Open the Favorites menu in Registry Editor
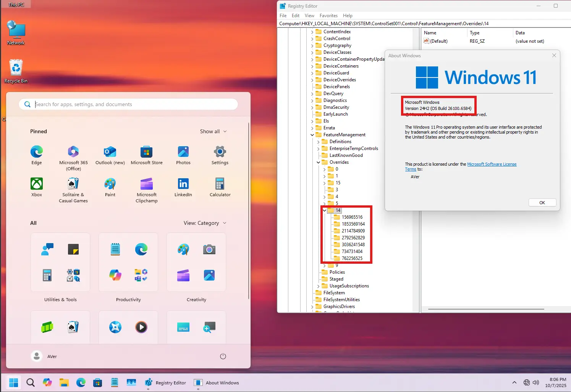The height and width of the screenshot is (392, 571). (x=328, y=16)
